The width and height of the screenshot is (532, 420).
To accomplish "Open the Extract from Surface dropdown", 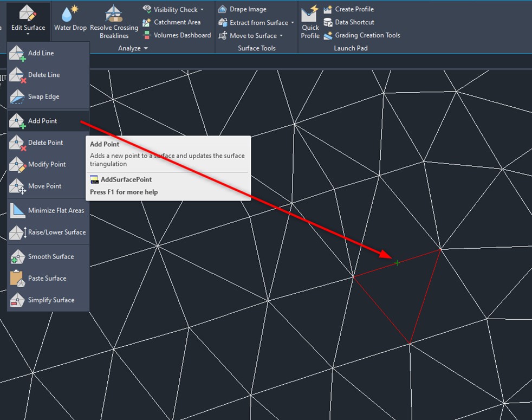I will click(293, 23).
